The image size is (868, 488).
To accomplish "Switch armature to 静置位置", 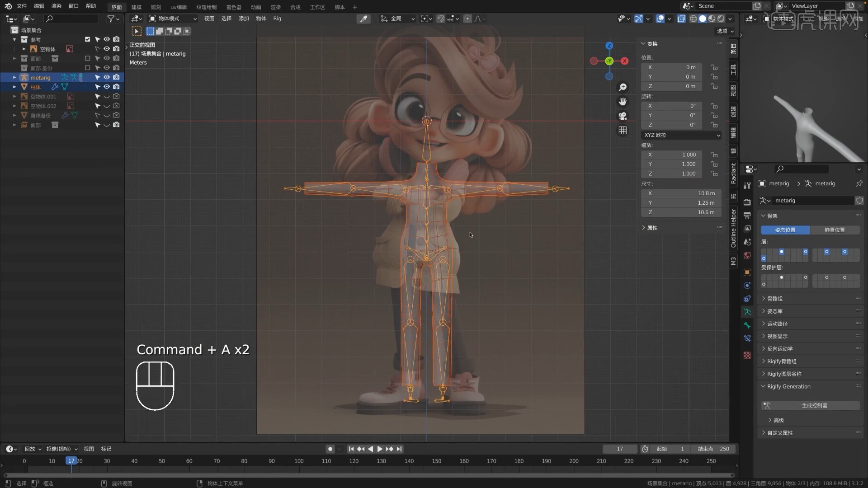I will pyautogui.click(x=834, y=230).
